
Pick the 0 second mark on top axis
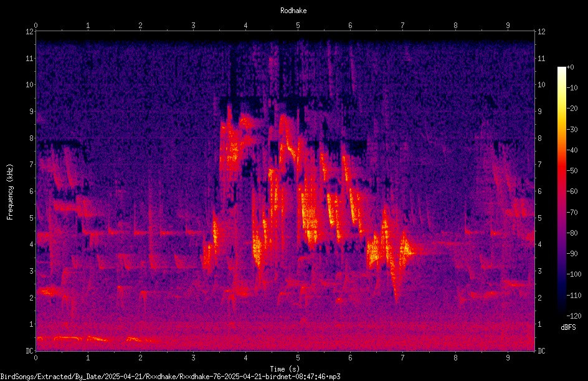point(36,26)
